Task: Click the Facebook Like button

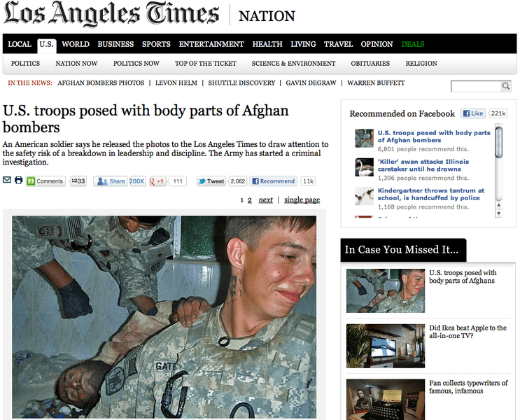Action: click(473, 113)
